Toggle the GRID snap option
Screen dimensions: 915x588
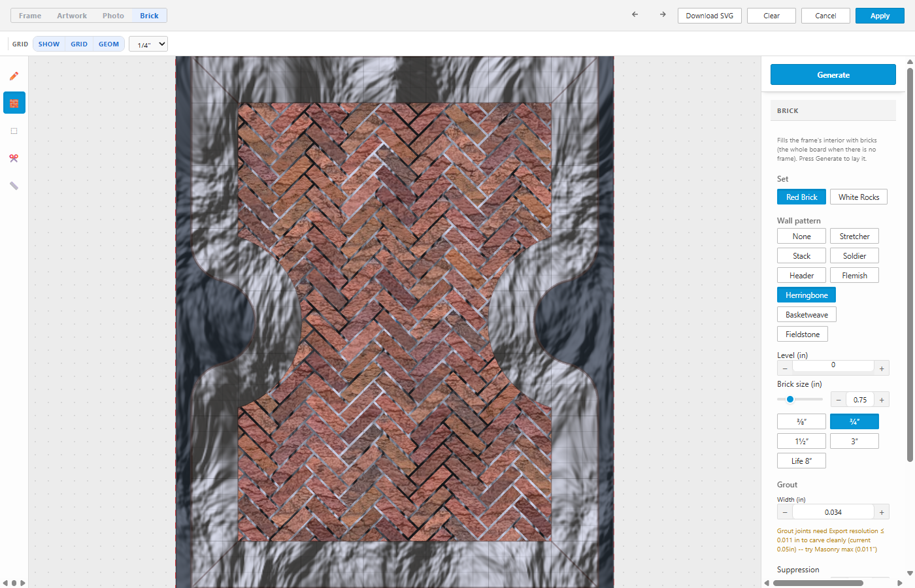click(x=79, y=44)
